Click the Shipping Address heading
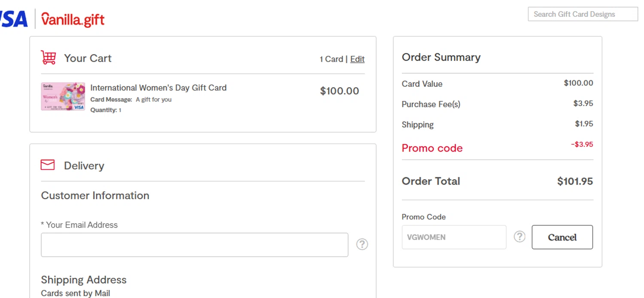Image resolution: width=644 pixels, height=298 pixels. pos(84,280)
